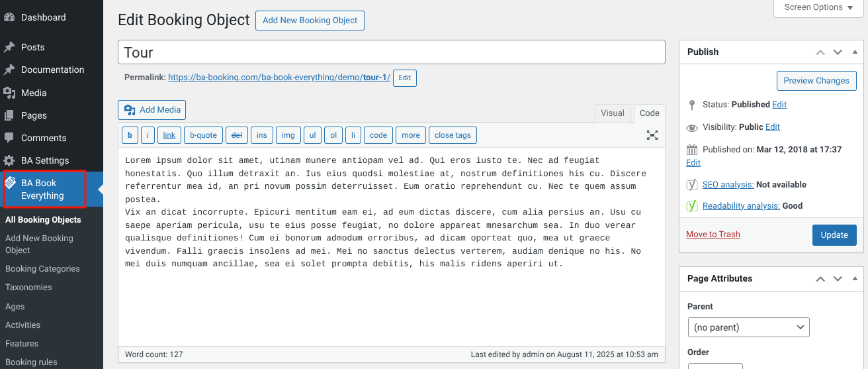Open the Pages menu item
This screenshot has width=868, height=369.
click(34, 115)
